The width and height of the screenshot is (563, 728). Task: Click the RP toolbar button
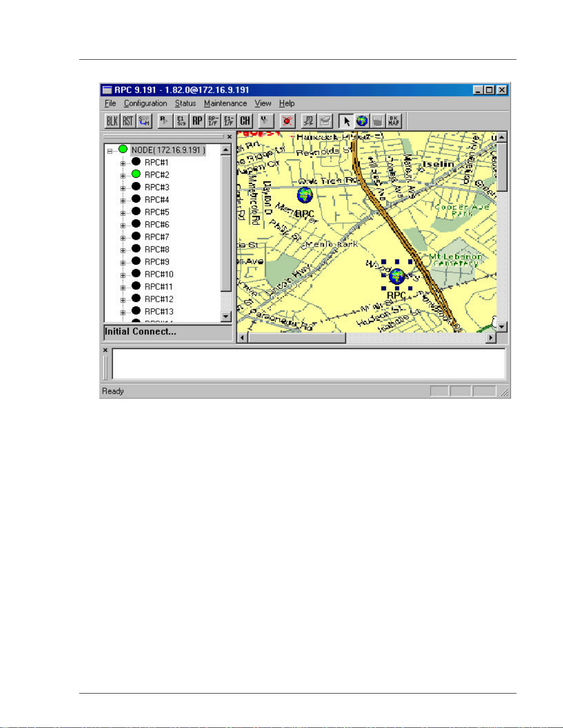coord(197,121)
